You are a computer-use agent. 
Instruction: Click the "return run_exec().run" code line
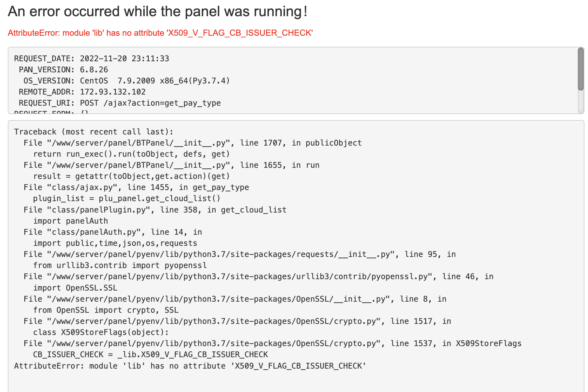[x=131, y=154]
